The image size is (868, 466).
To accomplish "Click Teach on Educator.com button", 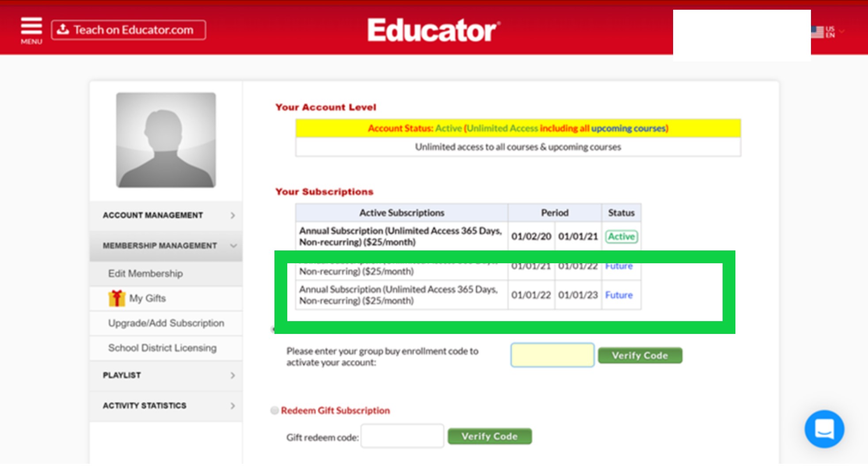I will click(128, 30).
